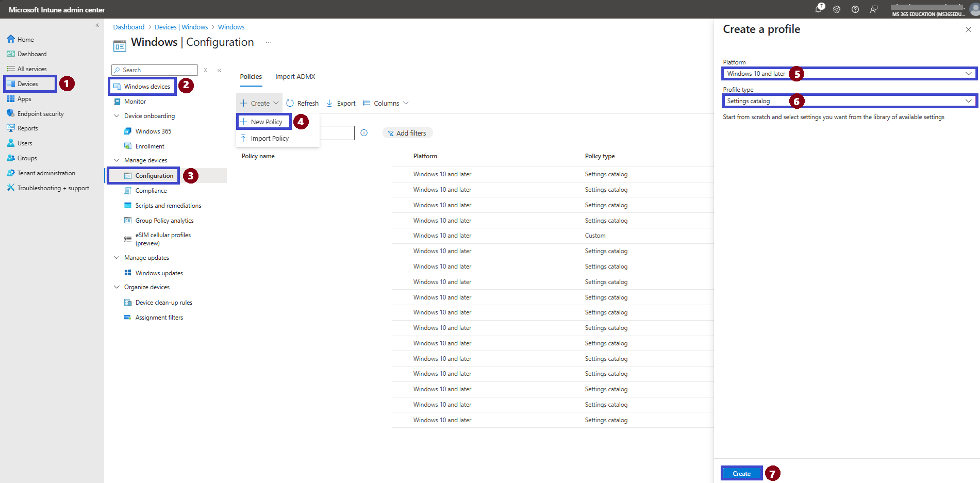Open the Platform dropdown

[x=849, y=74]
